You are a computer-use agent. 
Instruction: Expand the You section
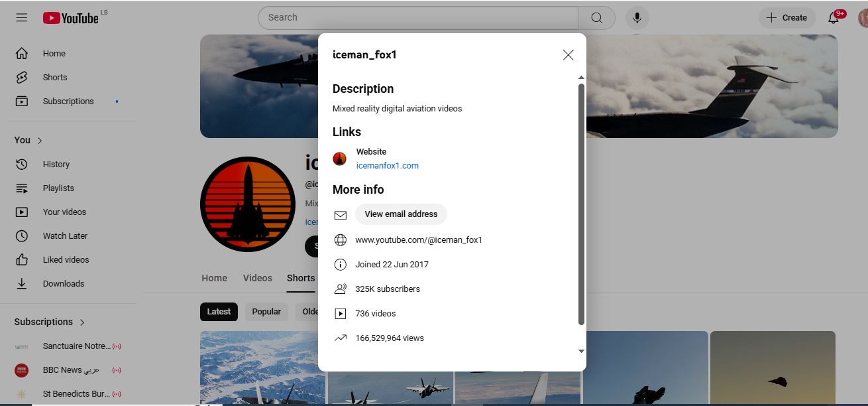(28, 141)
